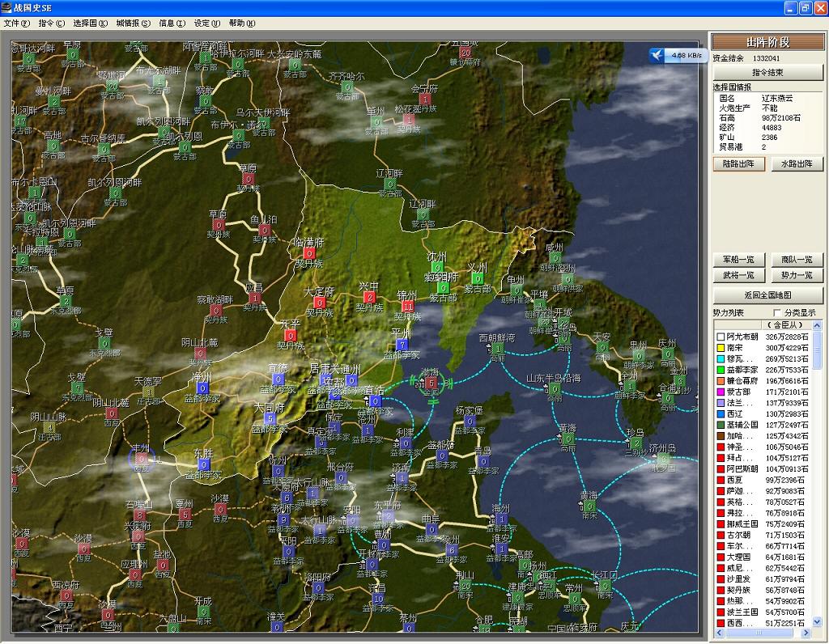Click the red 锦州 city marker
829x644 pixels.
click(407, 306)
